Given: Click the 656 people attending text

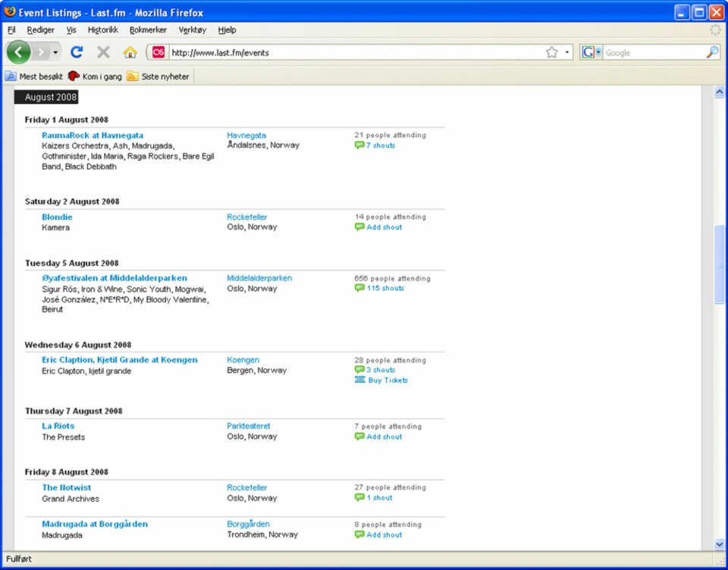Looking at the screenshot, I should coord(392,278).
